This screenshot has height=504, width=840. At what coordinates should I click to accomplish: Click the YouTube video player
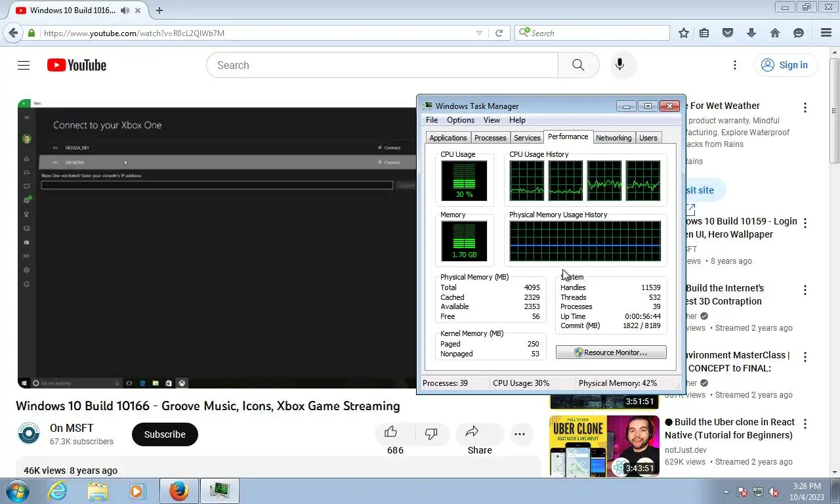(x=217, y=243)
